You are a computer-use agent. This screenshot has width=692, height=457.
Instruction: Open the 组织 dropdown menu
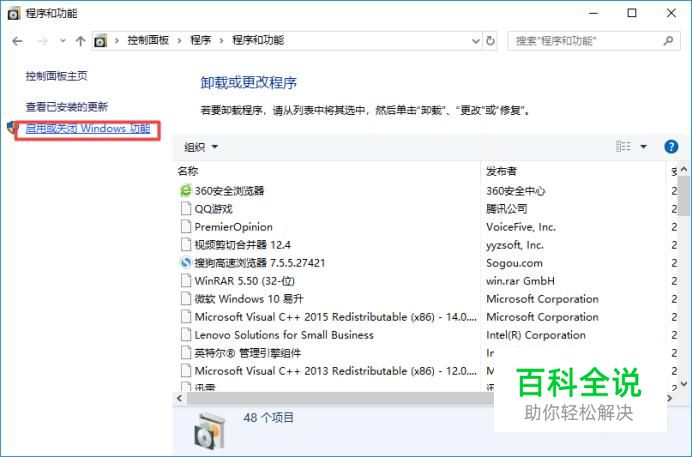tap(201, 147)
